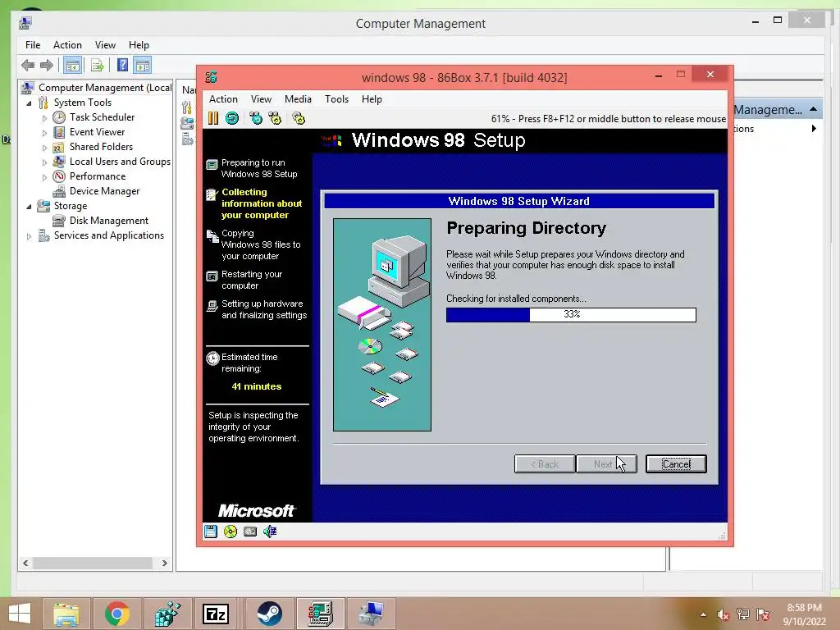
Task: Click the 86Box hard reset icon
Action: point(232,118)
